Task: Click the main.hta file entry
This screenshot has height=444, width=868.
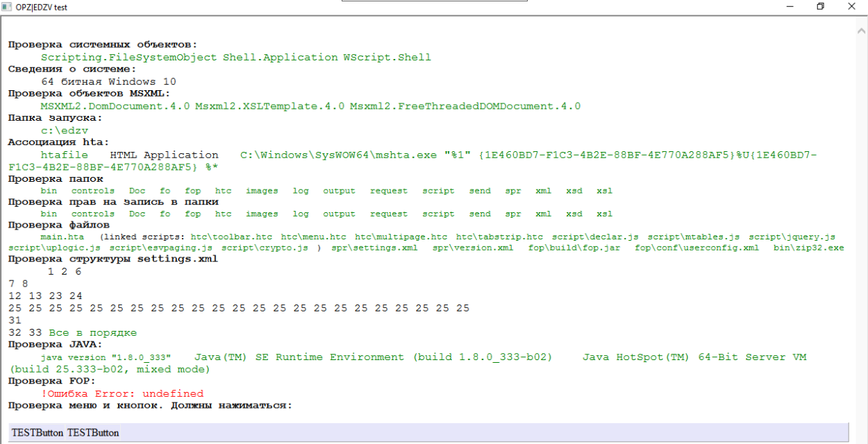Action: coord(62,237)
